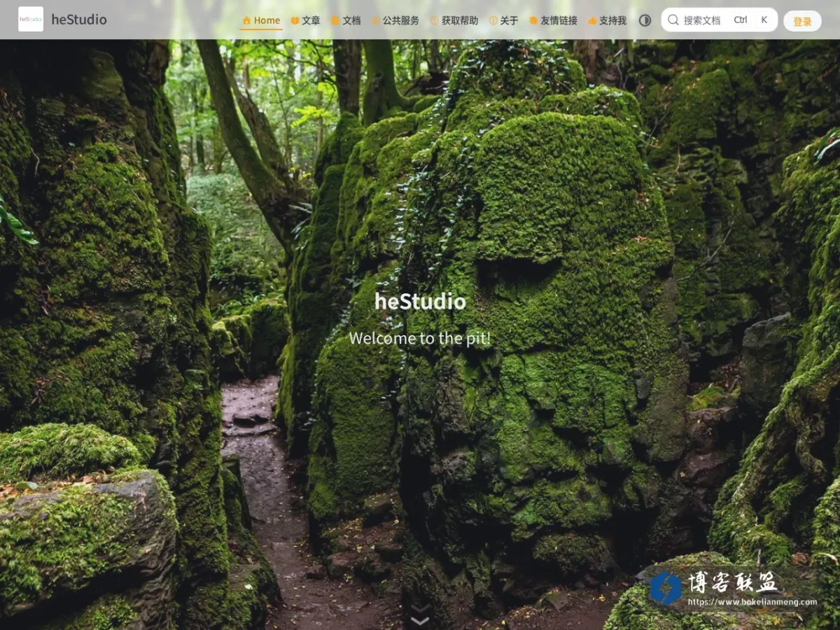Click the 获取帮助 help clock icon
This screenshot has width=840, height=630.
(434, 21)
